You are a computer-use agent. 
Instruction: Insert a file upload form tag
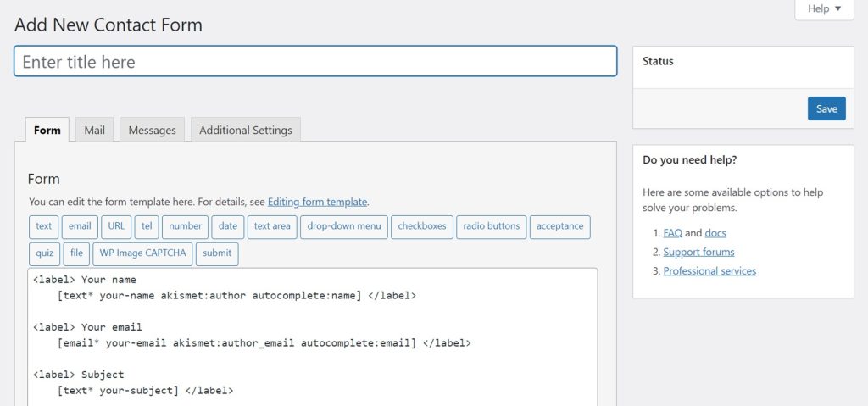point(76,253)
